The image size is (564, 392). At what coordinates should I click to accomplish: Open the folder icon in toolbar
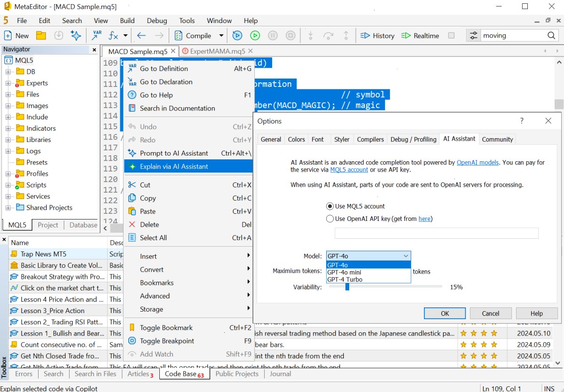(41, 35)
